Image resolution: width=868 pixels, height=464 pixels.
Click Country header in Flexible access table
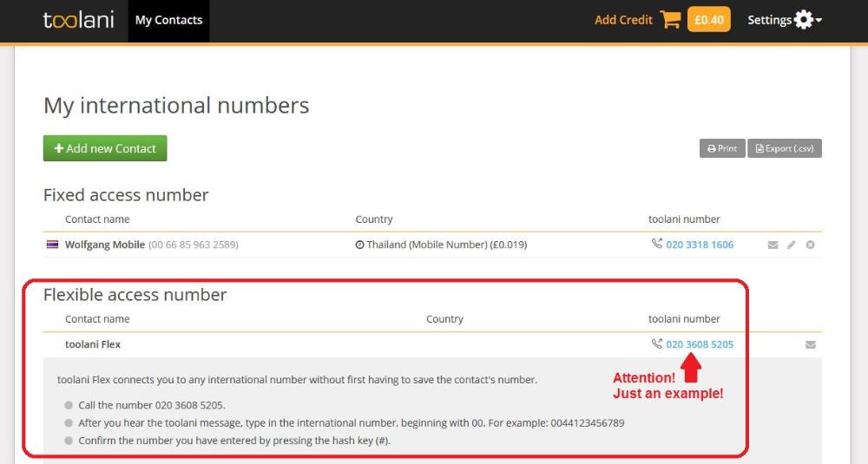[x=444, y=318]
